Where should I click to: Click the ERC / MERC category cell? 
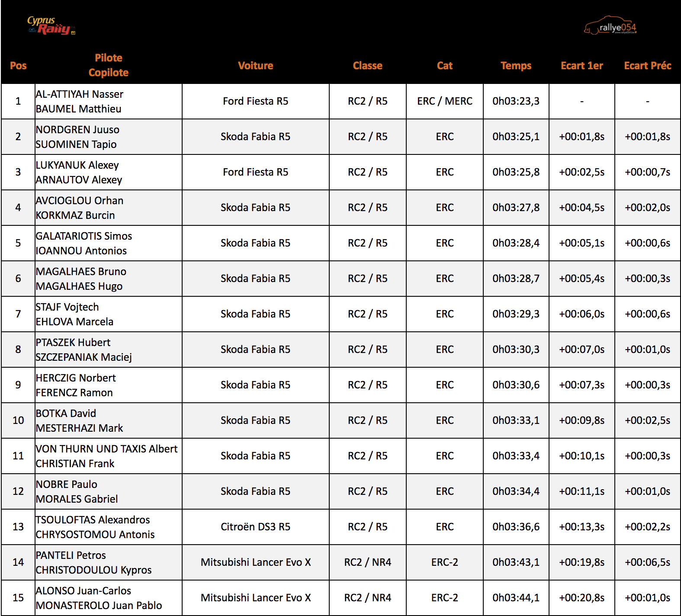(445, 101)
